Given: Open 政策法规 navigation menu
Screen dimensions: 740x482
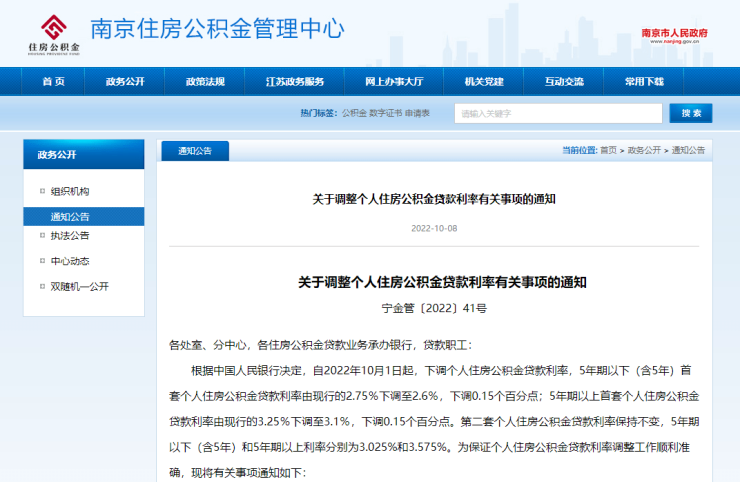Looking at the screenshot, I should click(205, 82).
